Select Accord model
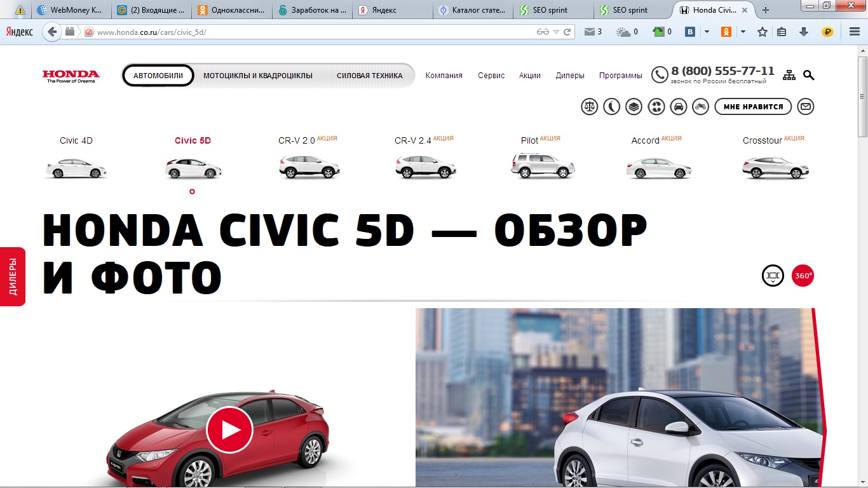868x488 pixels. [x=658, y=159]
